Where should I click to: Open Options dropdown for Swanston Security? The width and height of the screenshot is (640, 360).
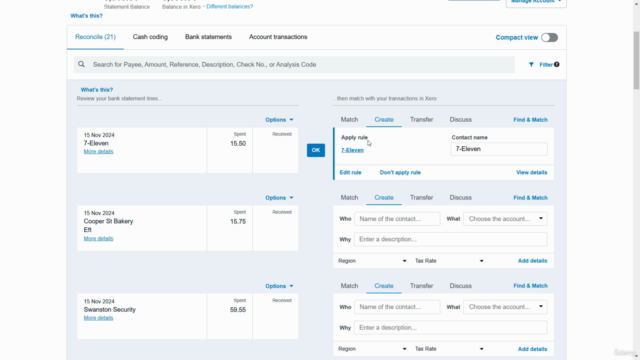point(279,286)
